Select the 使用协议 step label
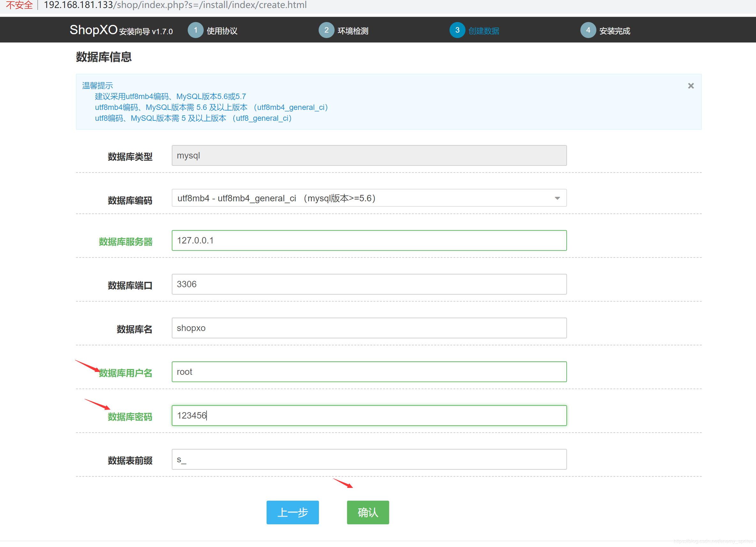This screenshot has height=547, width=756. click(222, 31)
